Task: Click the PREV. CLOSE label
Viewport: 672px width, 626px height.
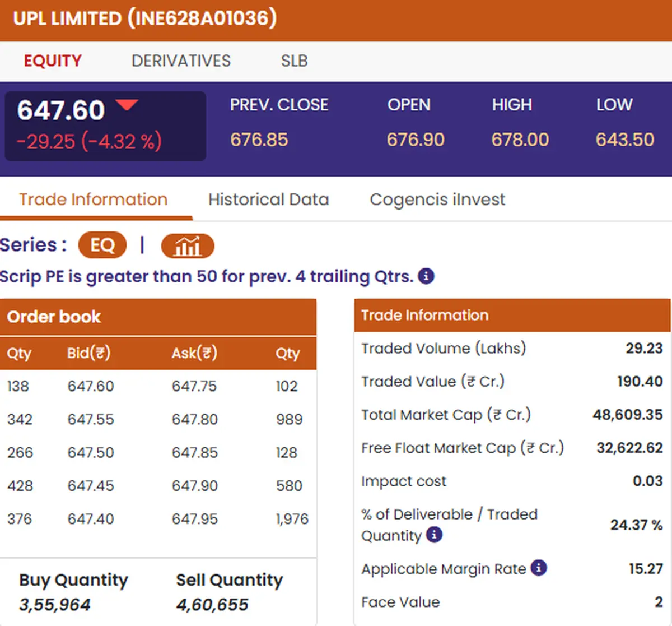Action: (279, 105)
